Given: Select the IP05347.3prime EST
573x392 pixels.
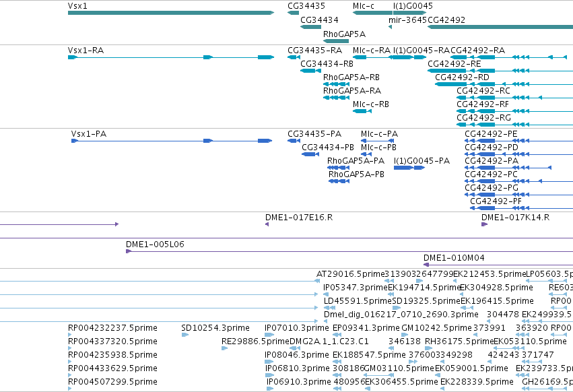Looking at the screenshot, I should click(326, 294).
